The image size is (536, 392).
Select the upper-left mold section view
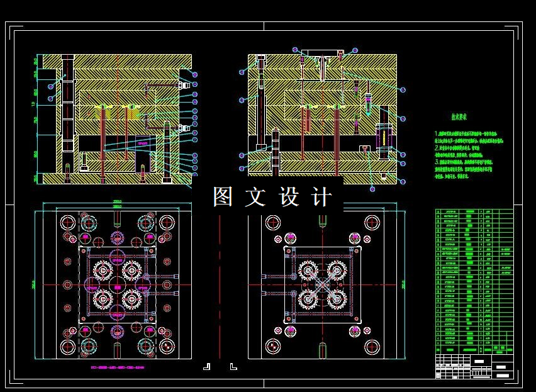coord(117,119)
